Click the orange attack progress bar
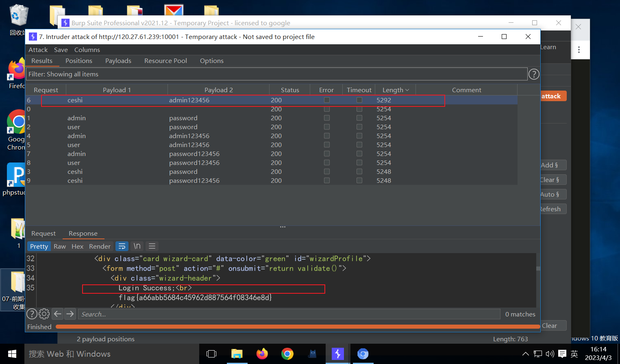 point(298,327)
